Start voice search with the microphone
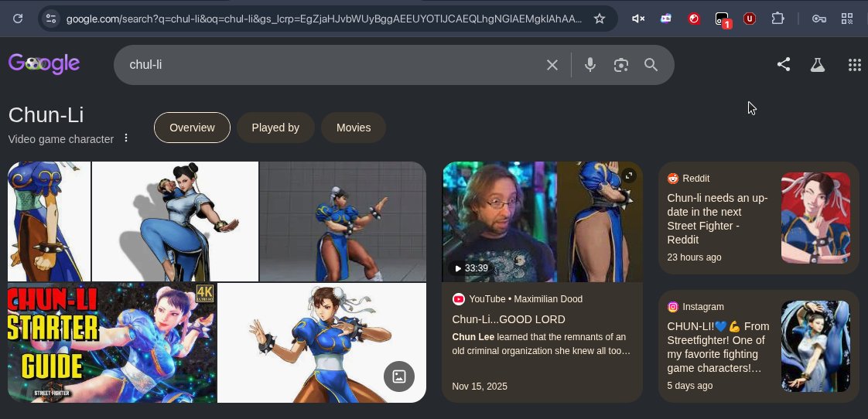 pyautogui.click(x=590, y=65)
